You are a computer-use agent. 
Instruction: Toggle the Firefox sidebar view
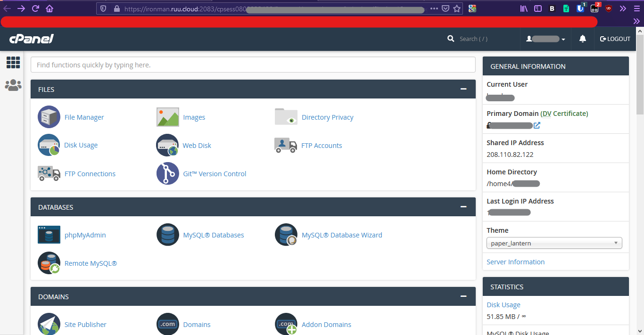[x=538, y=8]
